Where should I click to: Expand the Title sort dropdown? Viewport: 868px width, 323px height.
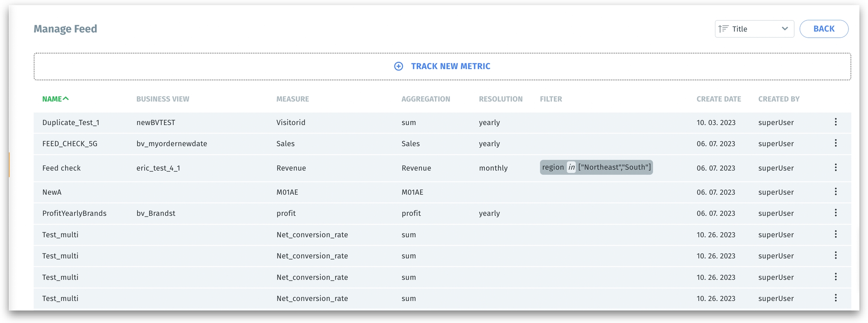click(754, 29)
